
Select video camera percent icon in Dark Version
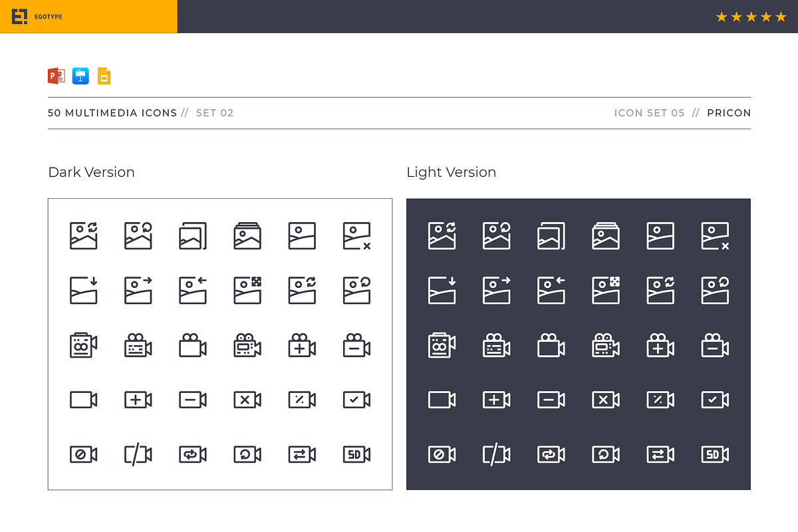(x=302, y=400)
